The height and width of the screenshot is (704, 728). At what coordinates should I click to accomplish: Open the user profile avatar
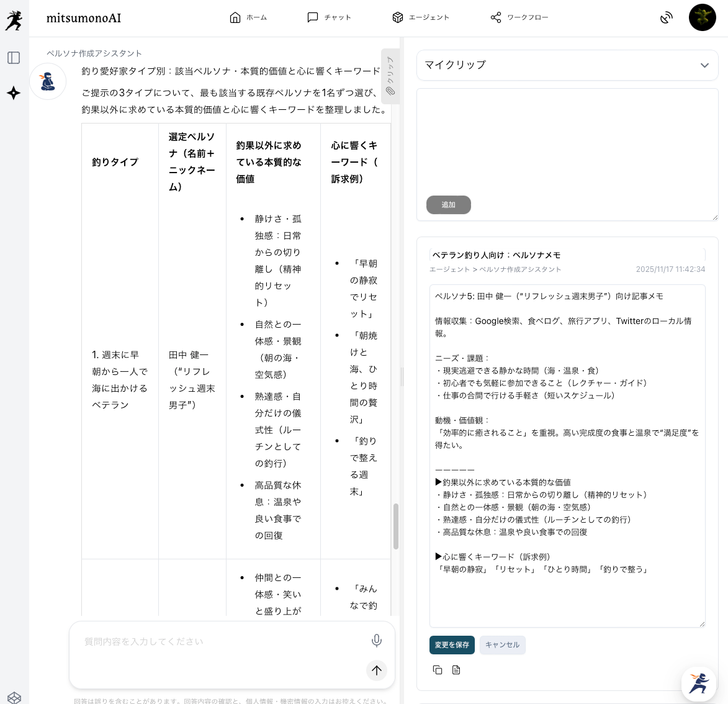click(x=702, y=17)
